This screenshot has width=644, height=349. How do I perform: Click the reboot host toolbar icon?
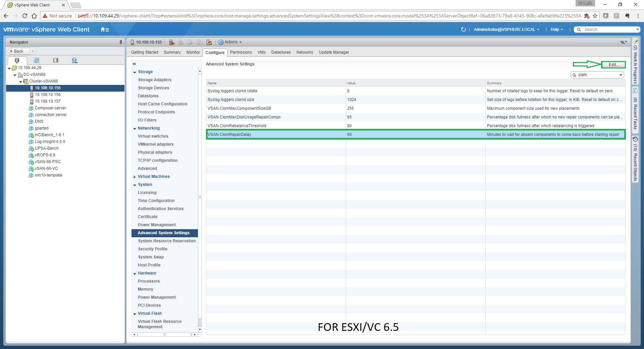[x=209, y=42]
